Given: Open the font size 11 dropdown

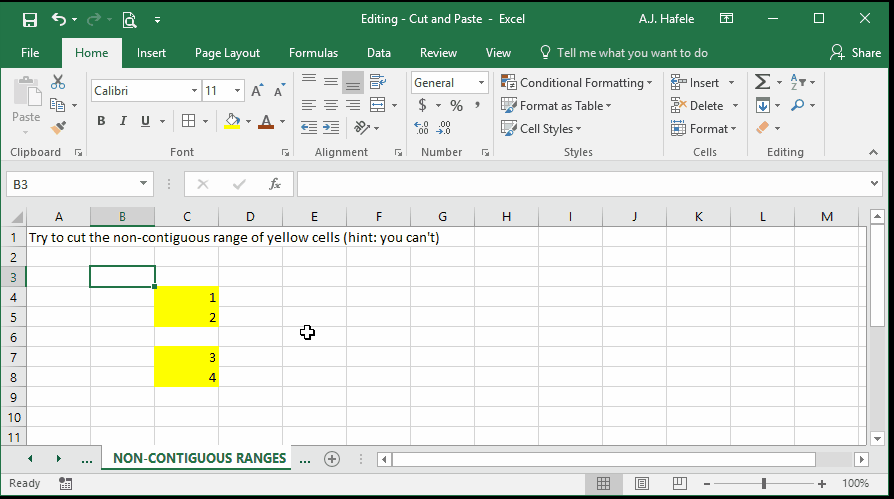Looking at the screenshot, I should (x=237, y=91).
